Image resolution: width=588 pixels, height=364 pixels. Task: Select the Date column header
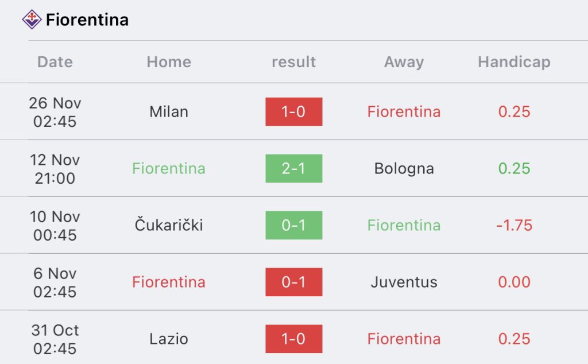tap(55, 62)
